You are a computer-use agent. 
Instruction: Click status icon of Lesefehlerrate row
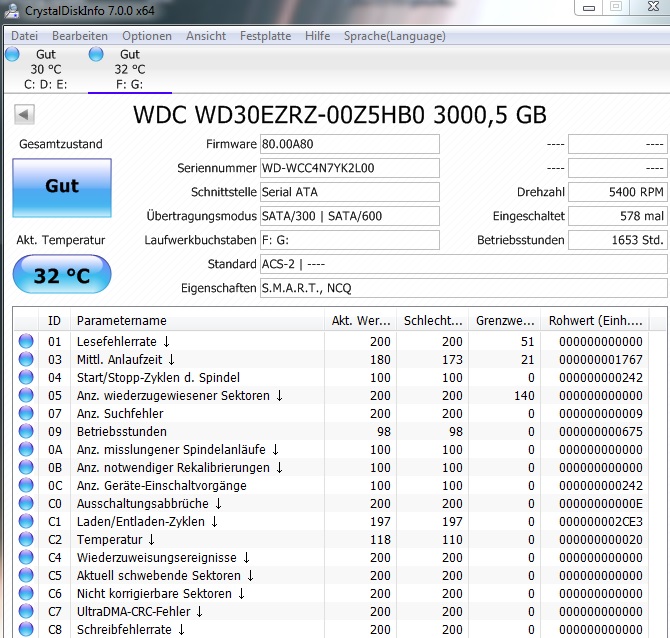(26, 341)
